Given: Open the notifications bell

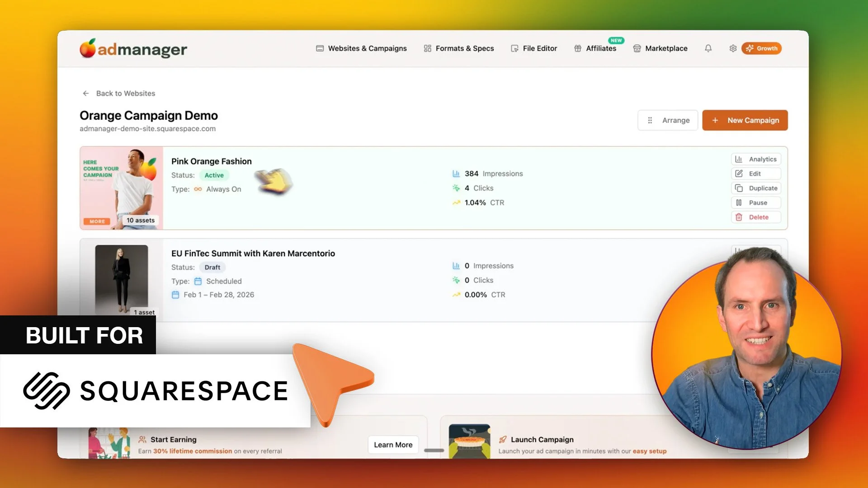Looking at the screenshot, I should click(708, 48).
